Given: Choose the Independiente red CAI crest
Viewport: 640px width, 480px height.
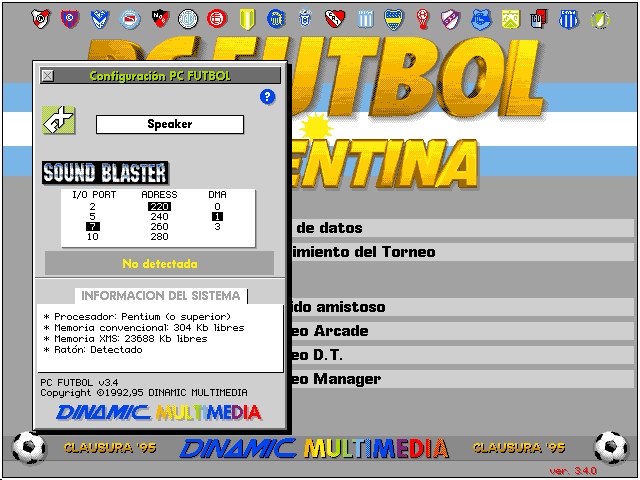Looking at the screenshot, I should pos(335,19).
